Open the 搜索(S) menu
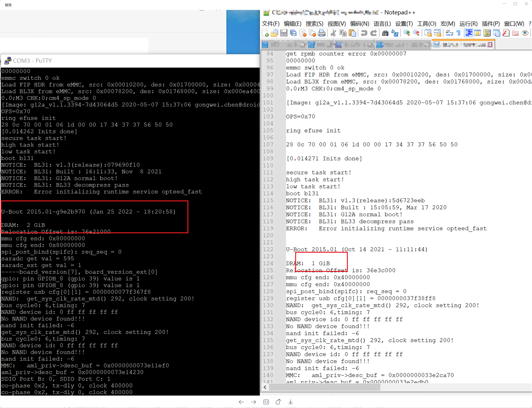Image resolution: width=532 pixels, height=408 pixels. point(314,24)
